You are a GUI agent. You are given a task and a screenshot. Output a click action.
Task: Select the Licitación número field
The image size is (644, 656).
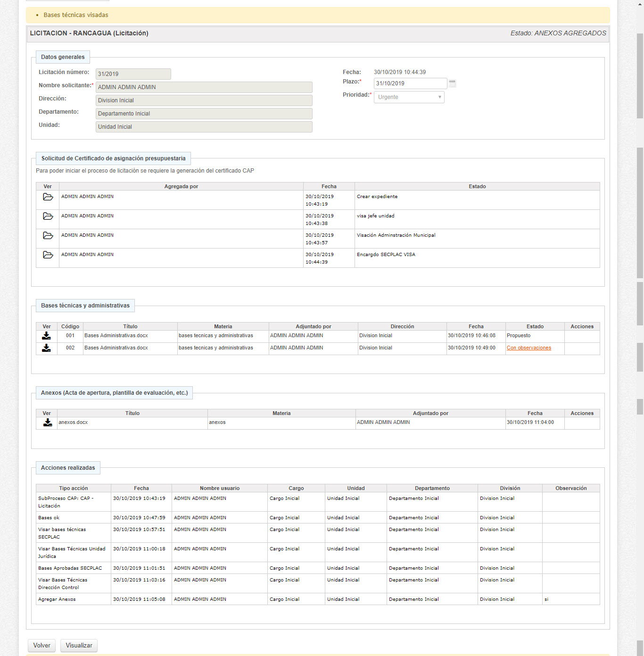133,74
